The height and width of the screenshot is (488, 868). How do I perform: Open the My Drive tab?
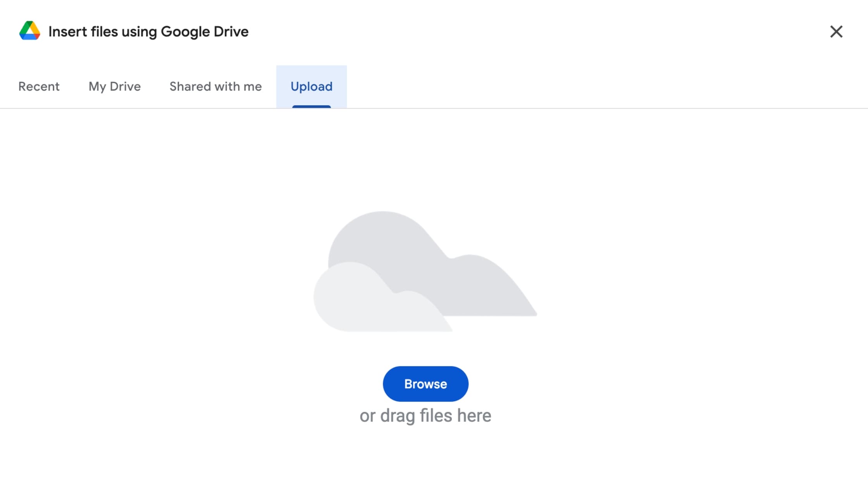[114, 86]
